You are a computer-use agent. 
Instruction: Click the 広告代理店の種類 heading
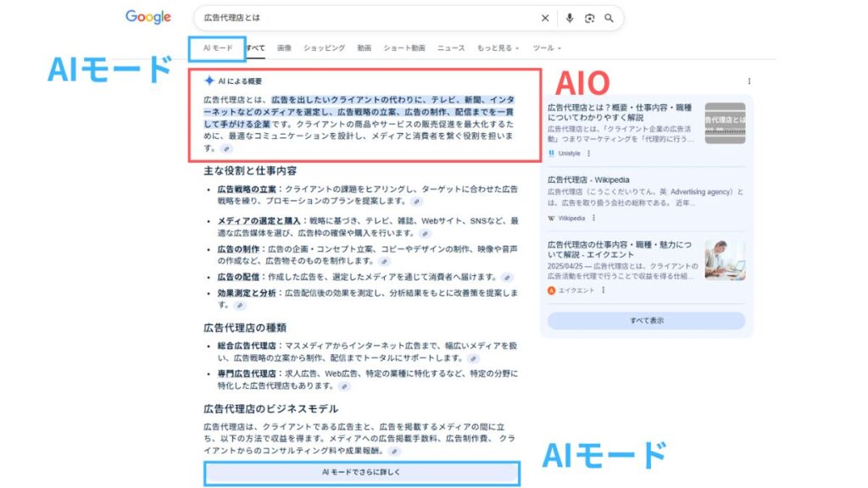[x=245, y=328]
